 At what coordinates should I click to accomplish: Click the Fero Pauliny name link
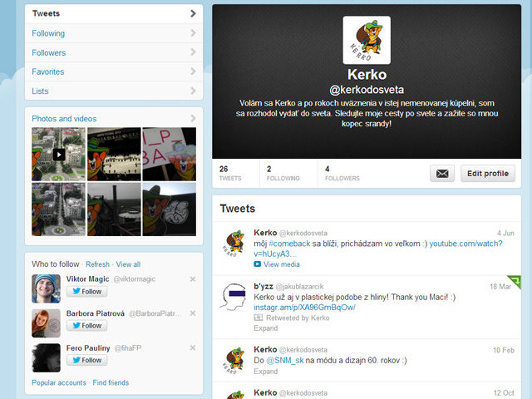click(88, 348)
